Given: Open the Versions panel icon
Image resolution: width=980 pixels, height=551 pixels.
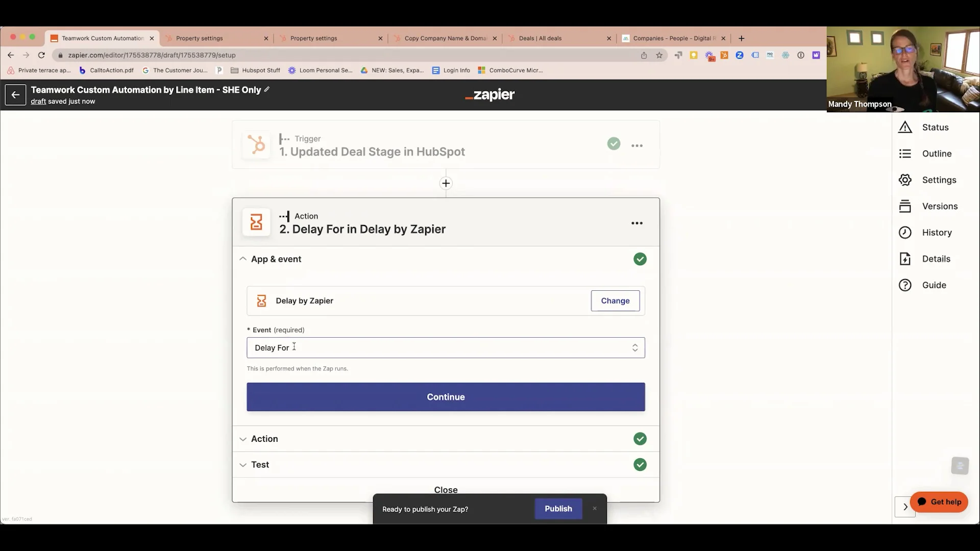Looking at the screenshot, I should [905, 206].
